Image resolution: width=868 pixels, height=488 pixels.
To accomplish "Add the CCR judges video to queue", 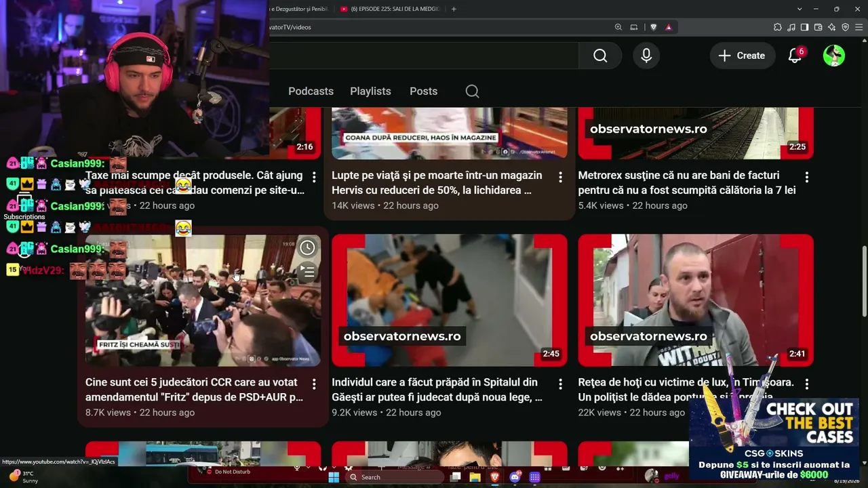I will (307, 272).
